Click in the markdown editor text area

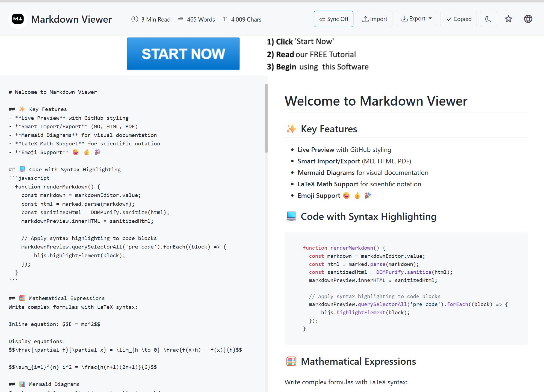point(132,234)
